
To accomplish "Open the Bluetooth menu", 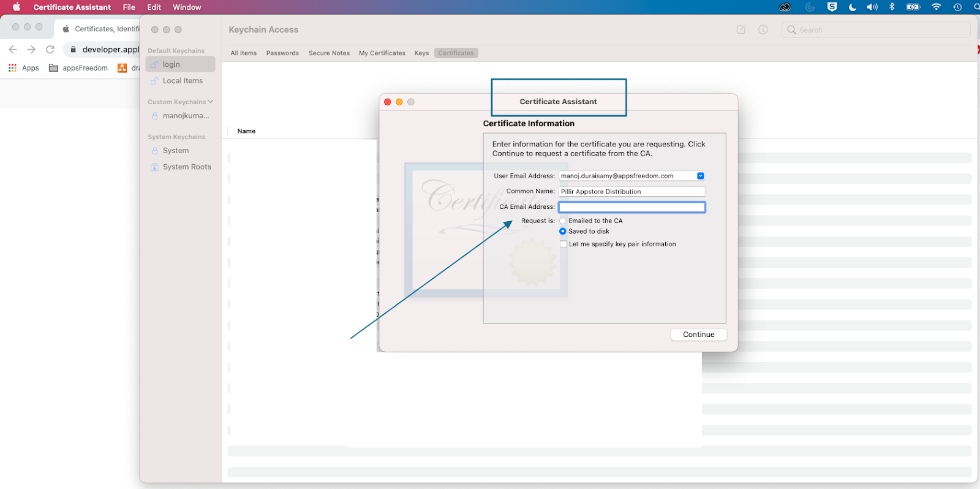I will pos(892,7).
